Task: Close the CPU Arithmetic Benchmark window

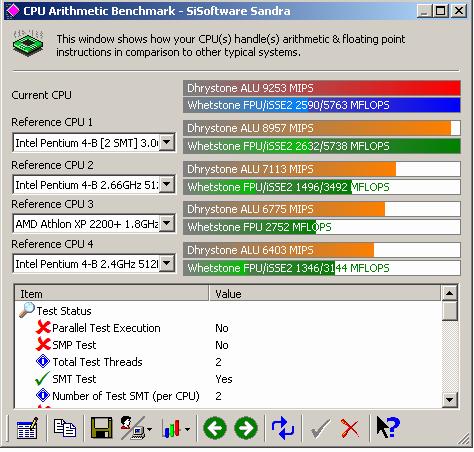Action: [459, 11]
